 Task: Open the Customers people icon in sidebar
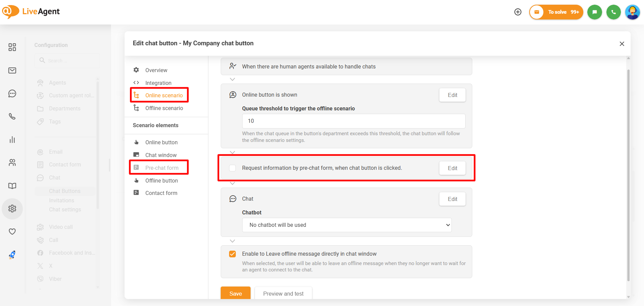(x=12, y=163)
